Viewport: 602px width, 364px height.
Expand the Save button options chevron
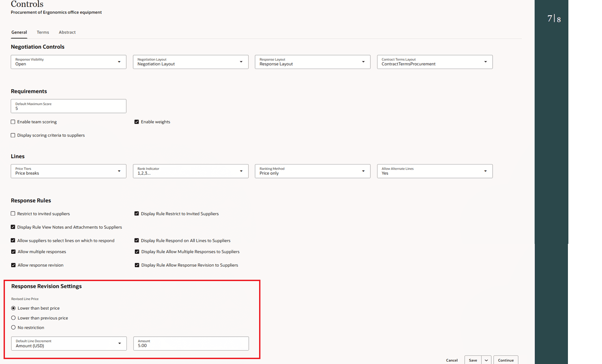(487, 360)
